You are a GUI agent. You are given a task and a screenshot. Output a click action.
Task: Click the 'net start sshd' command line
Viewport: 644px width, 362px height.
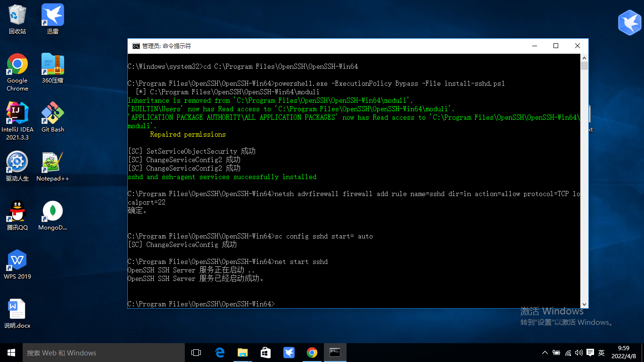point(228,262)
